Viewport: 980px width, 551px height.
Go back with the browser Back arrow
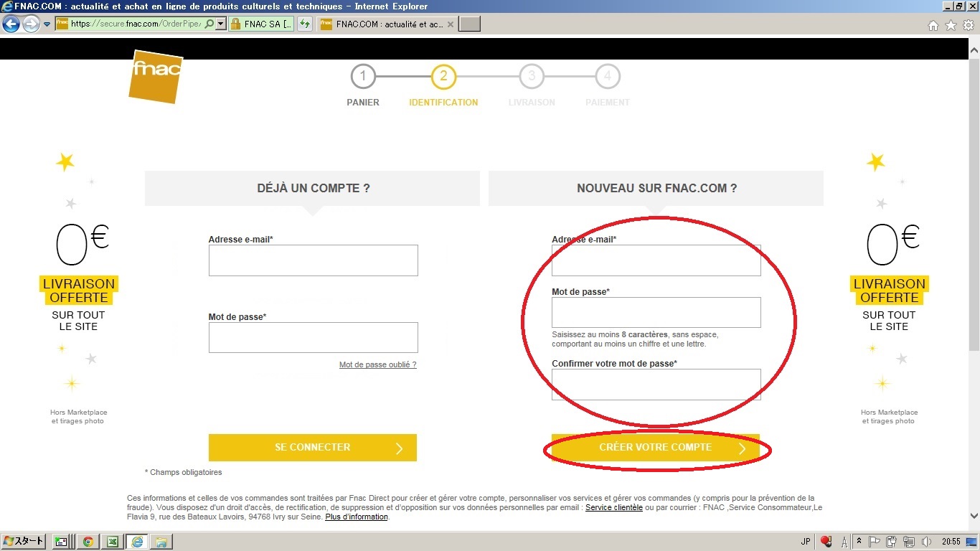[x=11, y=24]
